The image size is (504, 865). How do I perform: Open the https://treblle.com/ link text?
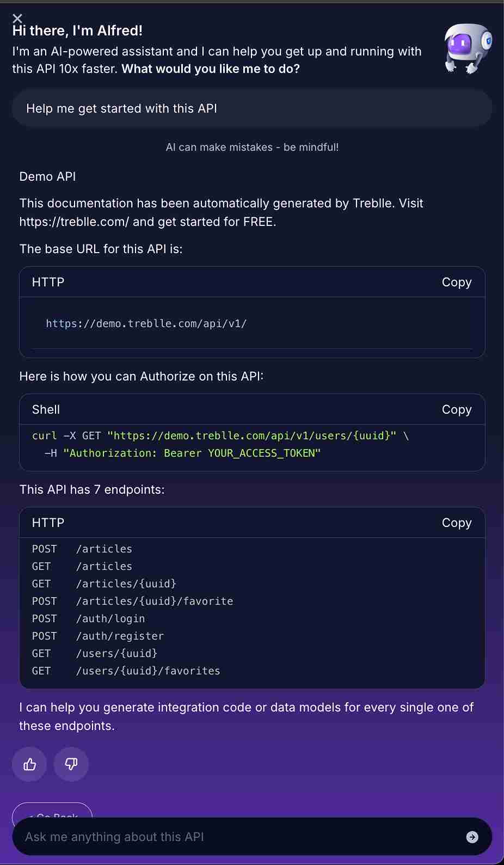click(74, 222)
